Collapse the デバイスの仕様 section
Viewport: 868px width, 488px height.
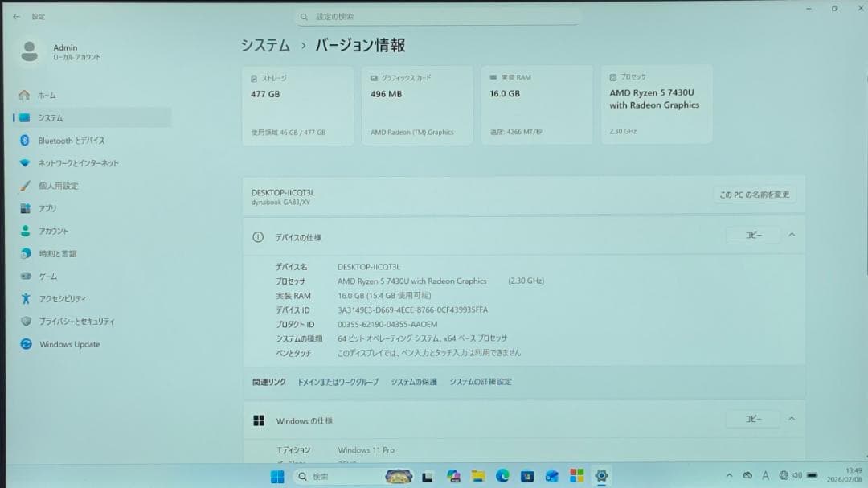click(792, 235)
